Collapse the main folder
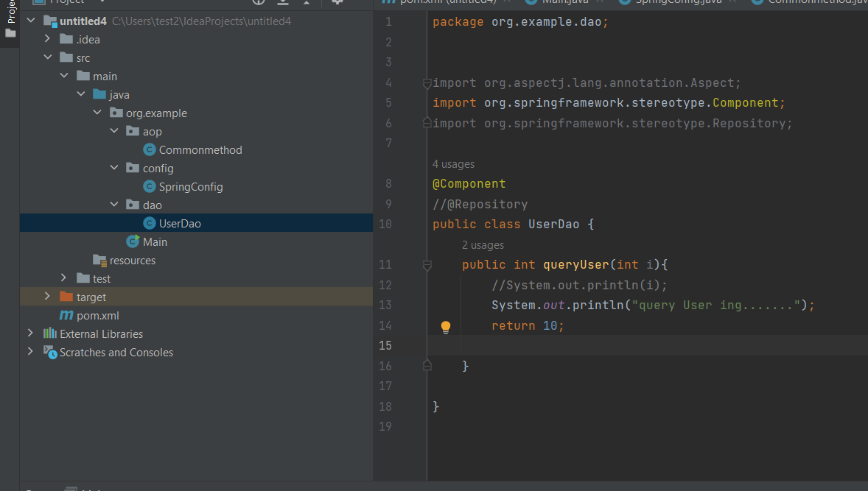 (x=64, y=75)
